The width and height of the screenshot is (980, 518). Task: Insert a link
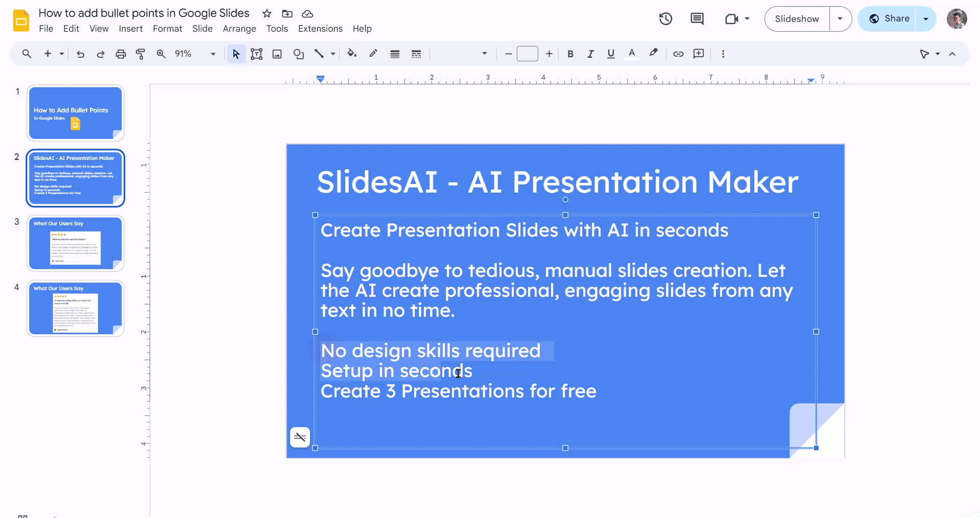[x=678, y=54]
